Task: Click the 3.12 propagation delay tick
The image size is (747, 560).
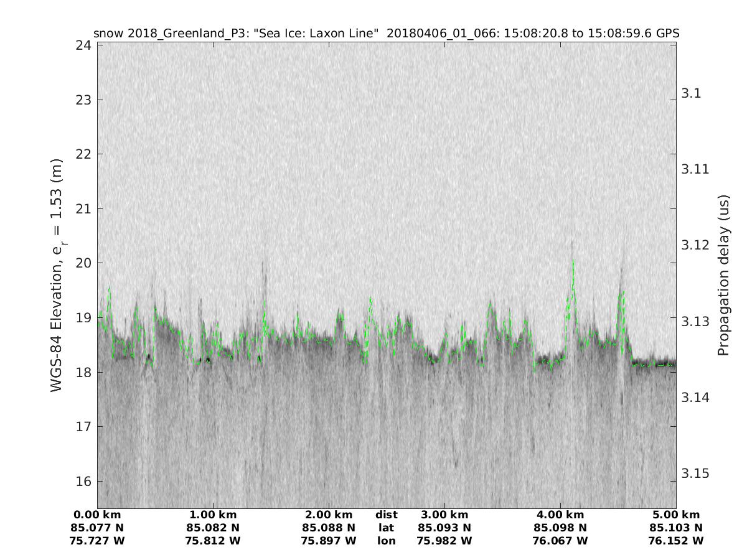Action: [696, 245]
